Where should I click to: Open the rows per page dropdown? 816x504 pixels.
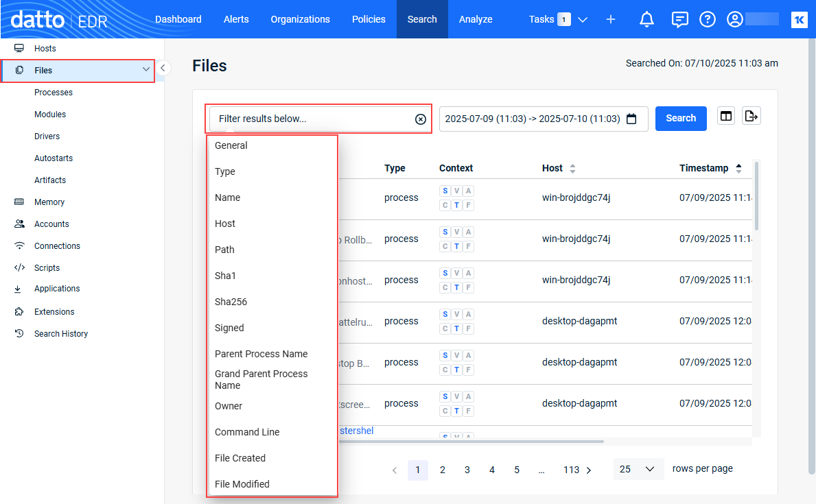tap(638, 469)
